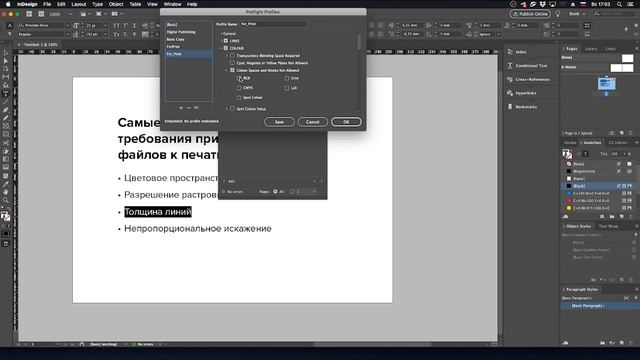This screenshot has height=360, width=640.
Task: Open the Preflight profile menu icon
Action: [196, 108]
